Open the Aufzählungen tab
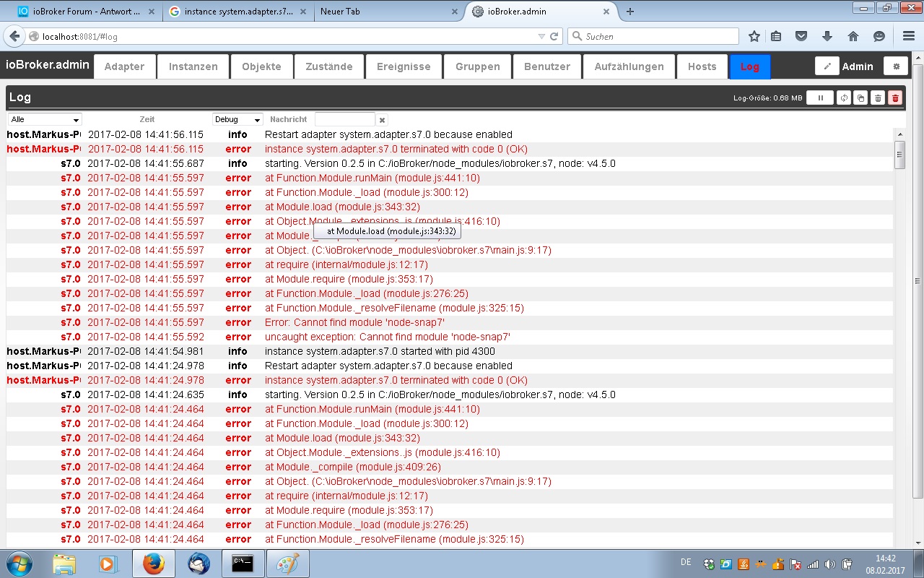Viewport: 924px width, 578px height. 629,66
